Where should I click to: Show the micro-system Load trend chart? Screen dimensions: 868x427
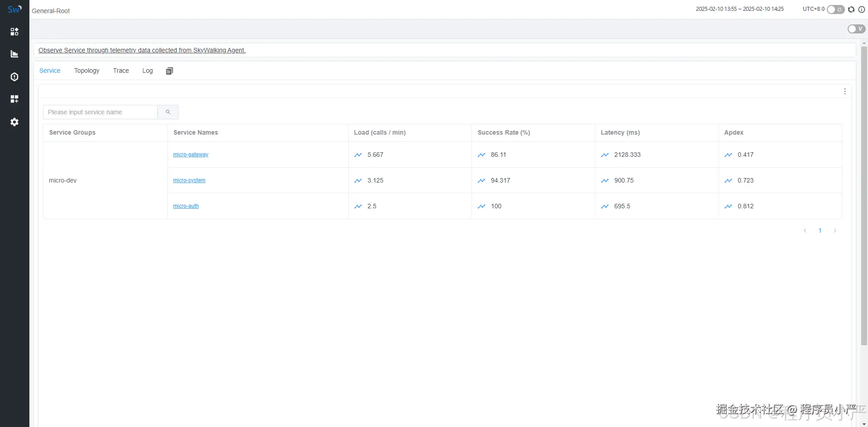tap(358, 181)
